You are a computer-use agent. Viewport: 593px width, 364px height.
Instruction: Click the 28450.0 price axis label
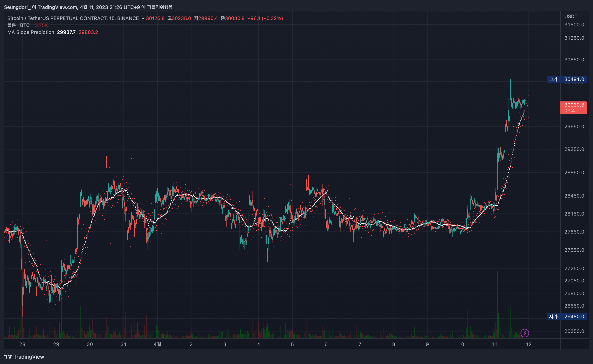coord(574,196)
